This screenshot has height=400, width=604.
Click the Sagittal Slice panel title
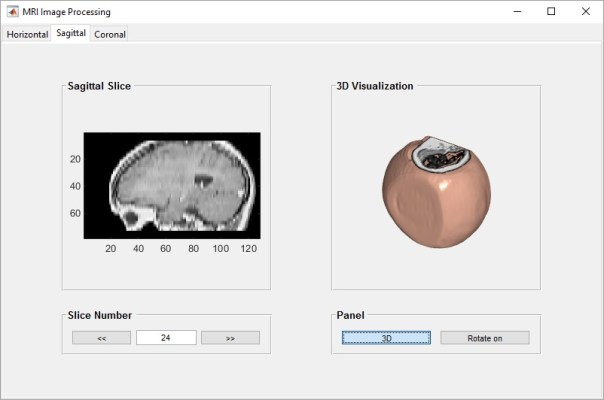(99, 86)
